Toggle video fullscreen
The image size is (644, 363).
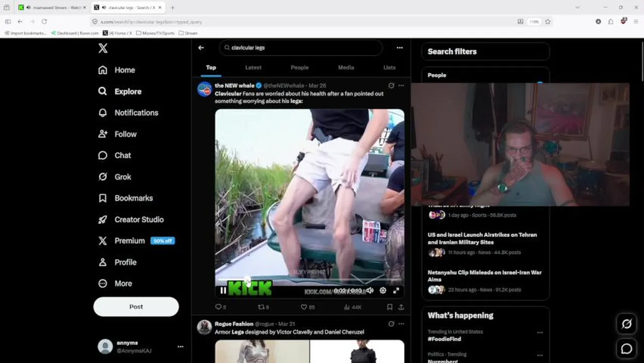(x=396, y=290)
